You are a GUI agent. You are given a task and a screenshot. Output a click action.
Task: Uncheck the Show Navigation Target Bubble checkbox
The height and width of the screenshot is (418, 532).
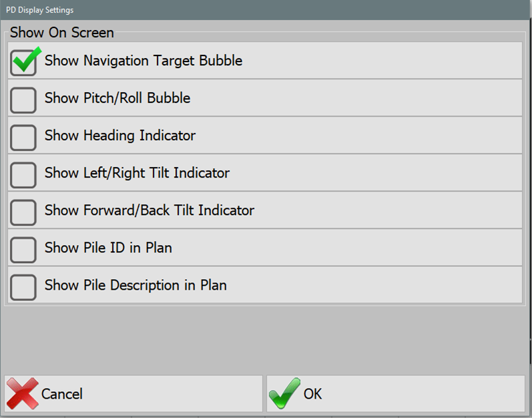pos(24,61)
